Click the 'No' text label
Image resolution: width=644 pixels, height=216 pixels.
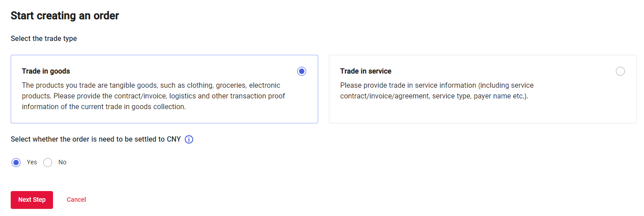point(62,163)
